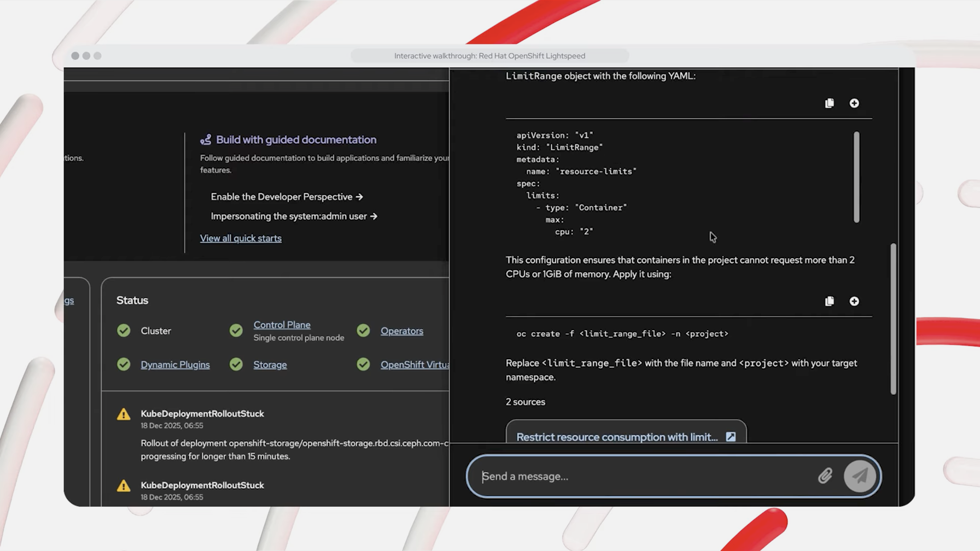980x551 pixels.
Task: Click the chat panel vertical scrollbar
Action: [893, 319]
